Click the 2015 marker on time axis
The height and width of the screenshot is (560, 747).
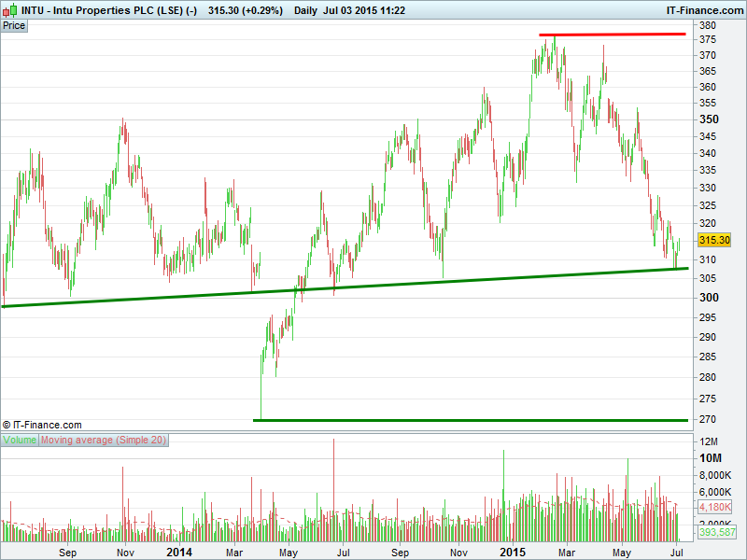click(513, 552)
